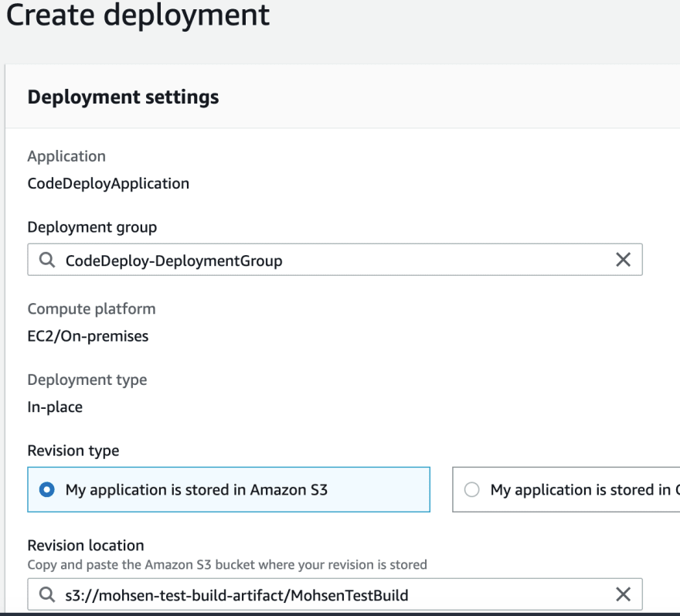This screenshot has width=680, height=616.
Task: Click the search icon in Deployment group field
Action: (47, 260)
